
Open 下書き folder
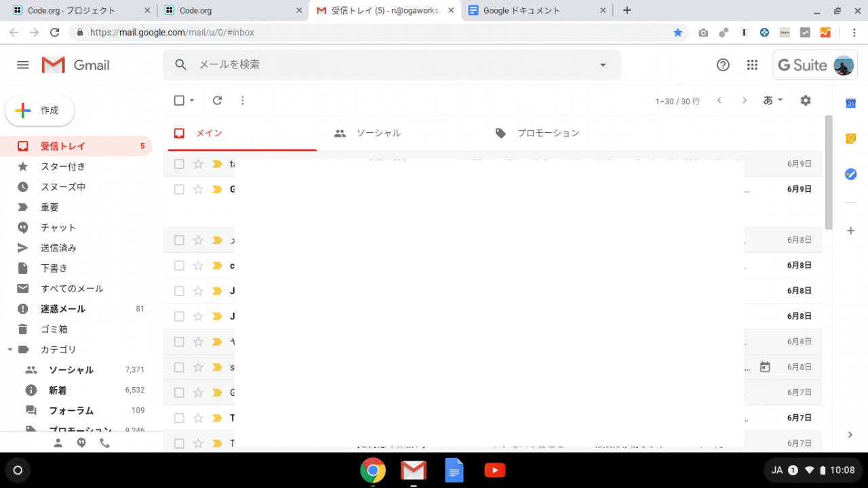pyautogui.click(x=76, y=268)
